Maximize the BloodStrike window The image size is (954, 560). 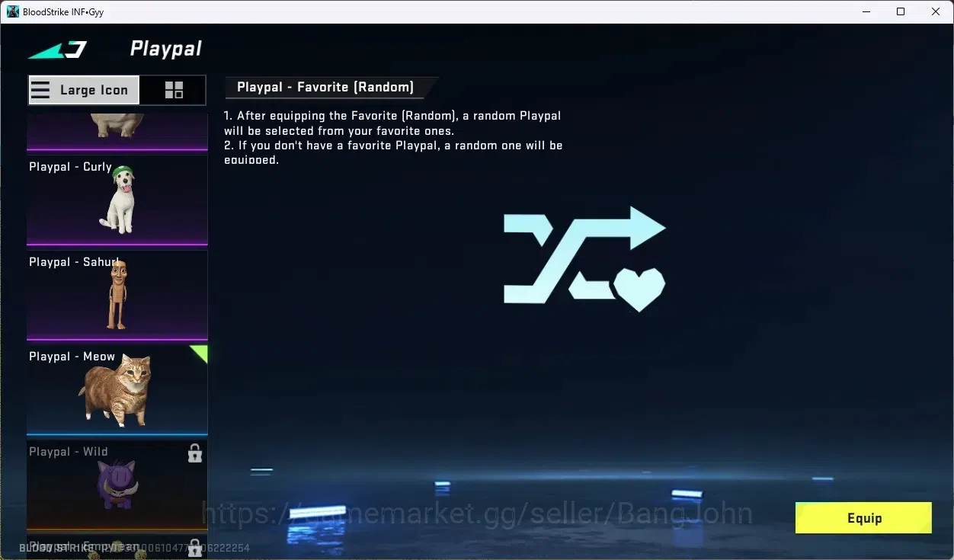(x=901, y=11)
